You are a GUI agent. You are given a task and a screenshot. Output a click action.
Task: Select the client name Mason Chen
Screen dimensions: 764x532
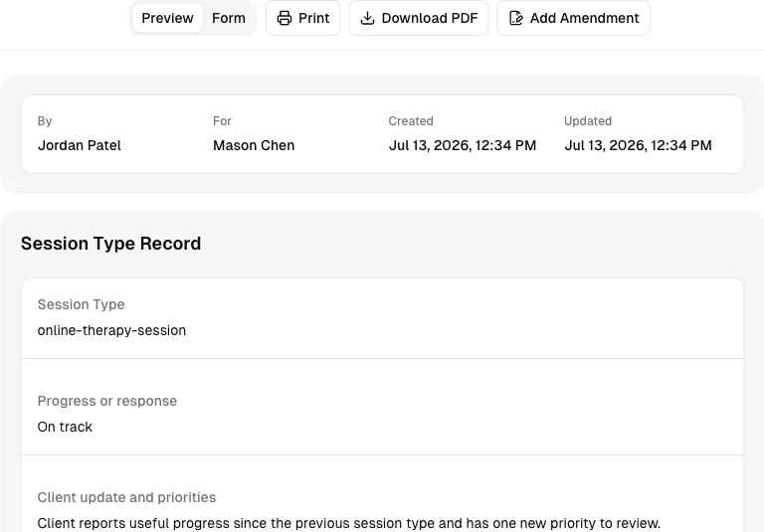point(254,145)
